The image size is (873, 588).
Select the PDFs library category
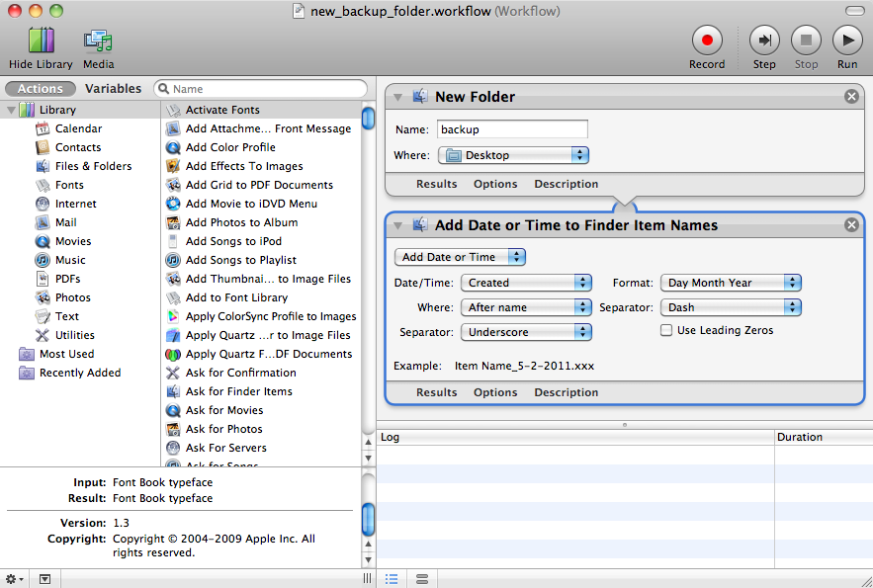[67, 279]
